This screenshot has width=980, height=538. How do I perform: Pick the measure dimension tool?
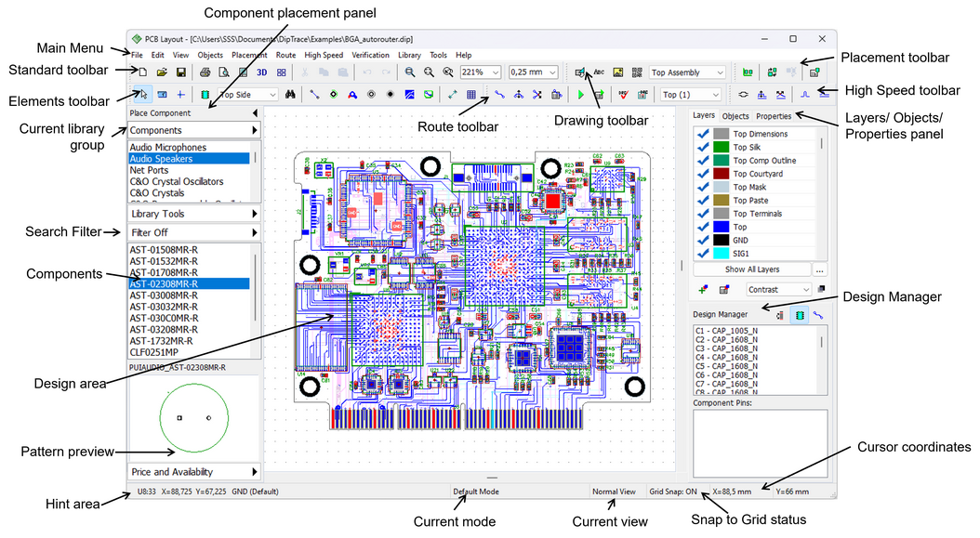[x=453, y=95]
